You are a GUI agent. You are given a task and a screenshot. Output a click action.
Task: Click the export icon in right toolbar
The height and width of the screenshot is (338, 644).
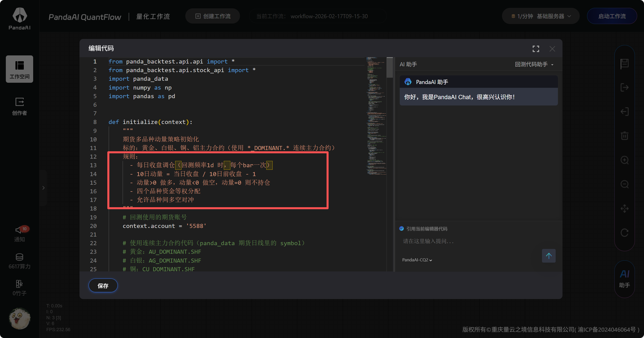coord(625,87)
